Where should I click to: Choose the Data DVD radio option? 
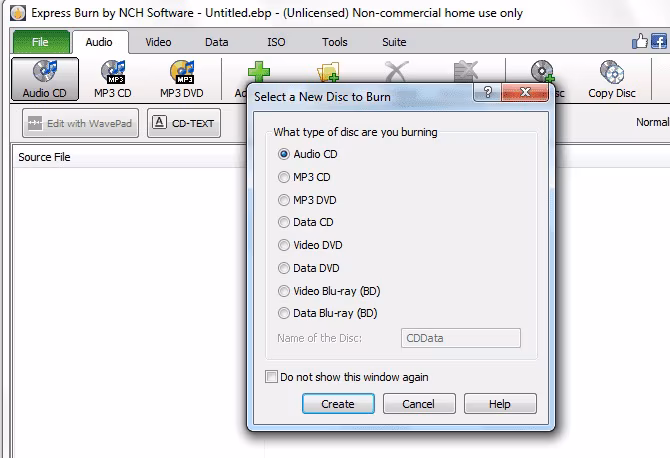284,268
